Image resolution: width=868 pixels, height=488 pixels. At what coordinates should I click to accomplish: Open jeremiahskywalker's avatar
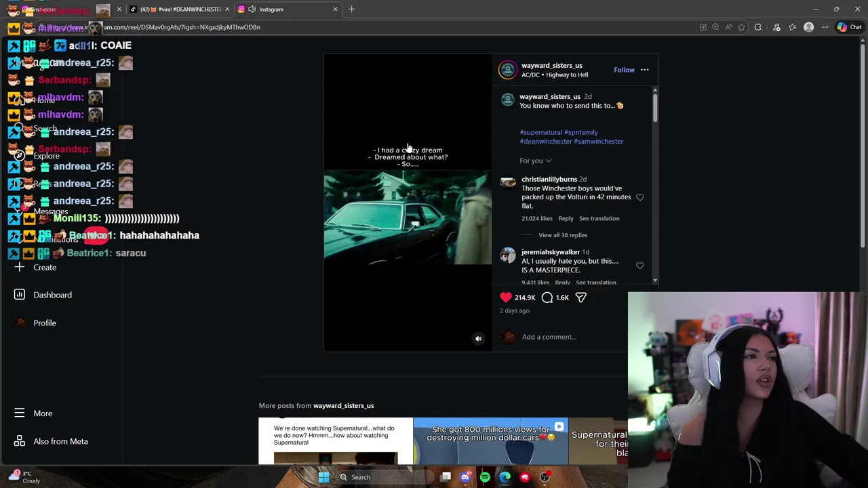click(x=508, y=255)
